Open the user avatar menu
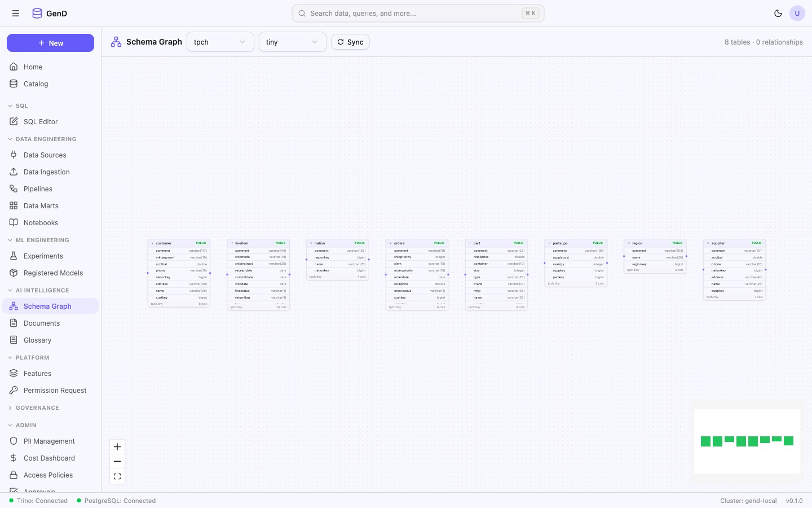The width and height of the screenshot is (812, 508). (x=797, y=14)
